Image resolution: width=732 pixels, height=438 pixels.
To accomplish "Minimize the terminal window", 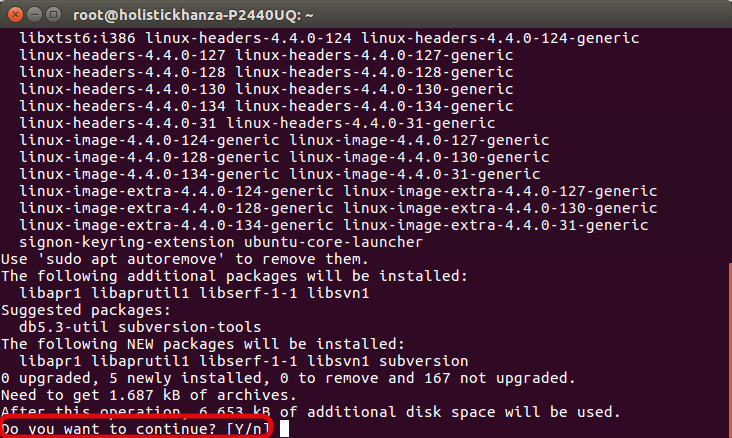I will click(33, 13).
